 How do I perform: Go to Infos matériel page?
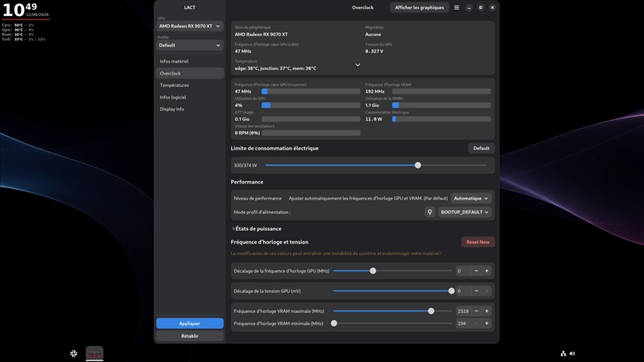[190, 61]
